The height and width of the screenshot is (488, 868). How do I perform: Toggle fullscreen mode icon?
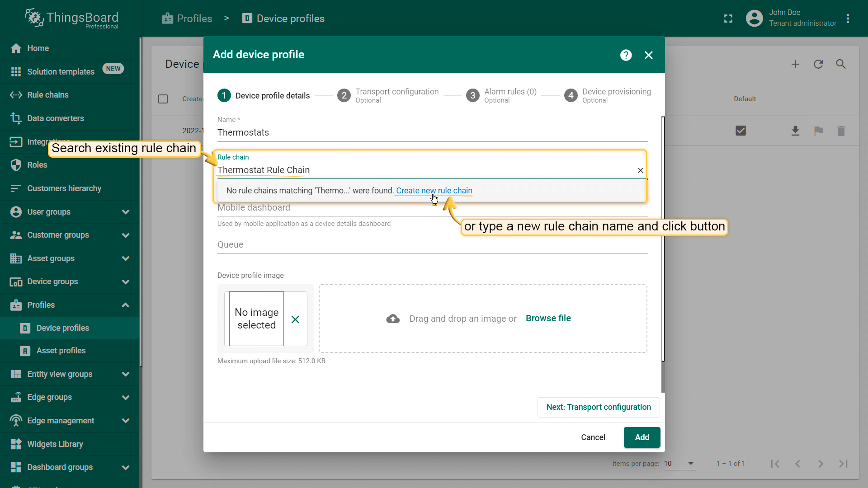click(x=728, y=19)
